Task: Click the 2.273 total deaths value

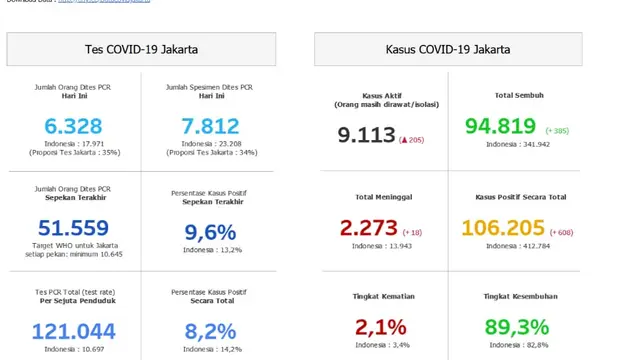Action: pos(369,227)
